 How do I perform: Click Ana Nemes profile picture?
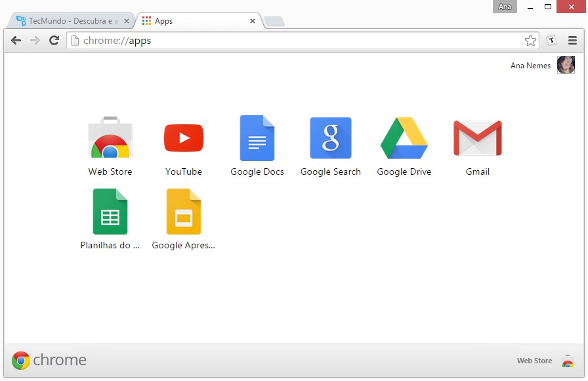(x=566, y=65)
